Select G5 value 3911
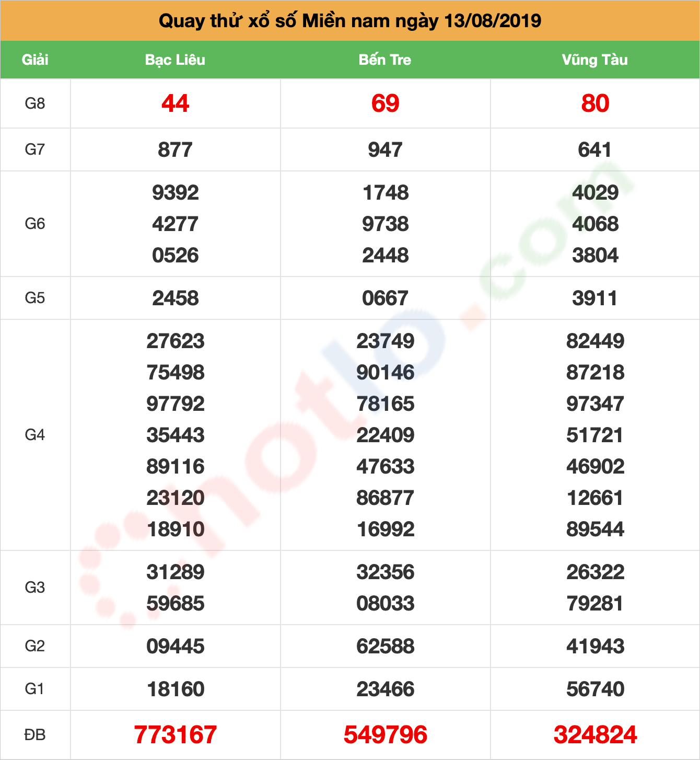700x760 pixels. (595, 298)
